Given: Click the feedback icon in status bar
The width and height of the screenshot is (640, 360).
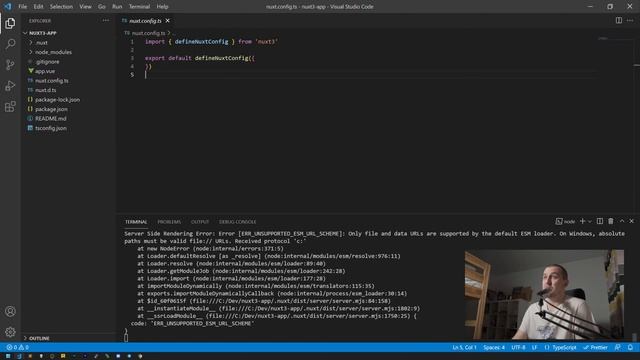Looking at the screenshot, I should point(618,347).
